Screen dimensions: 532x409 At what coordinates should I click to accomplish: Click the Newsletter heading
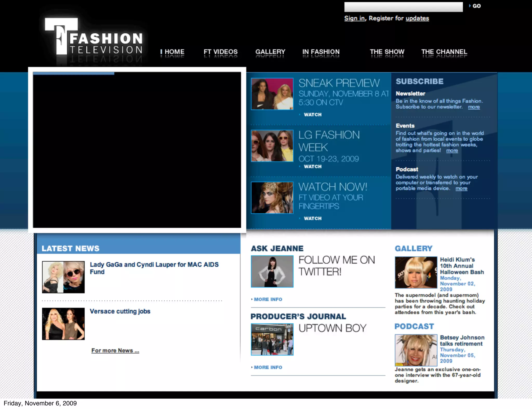[410, 93]
